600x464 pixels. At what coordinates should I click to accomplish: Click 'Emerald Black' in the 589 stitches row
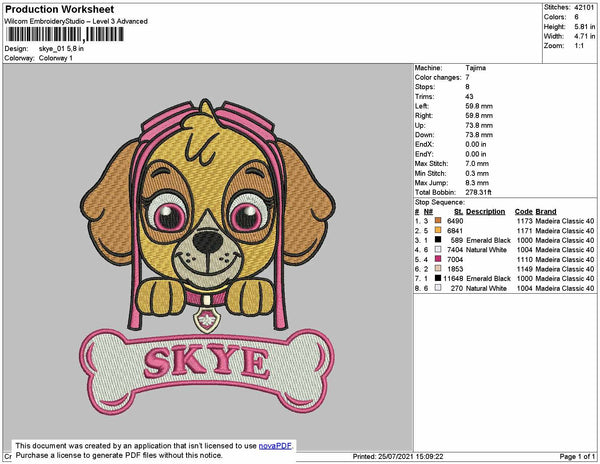[489, 240]
